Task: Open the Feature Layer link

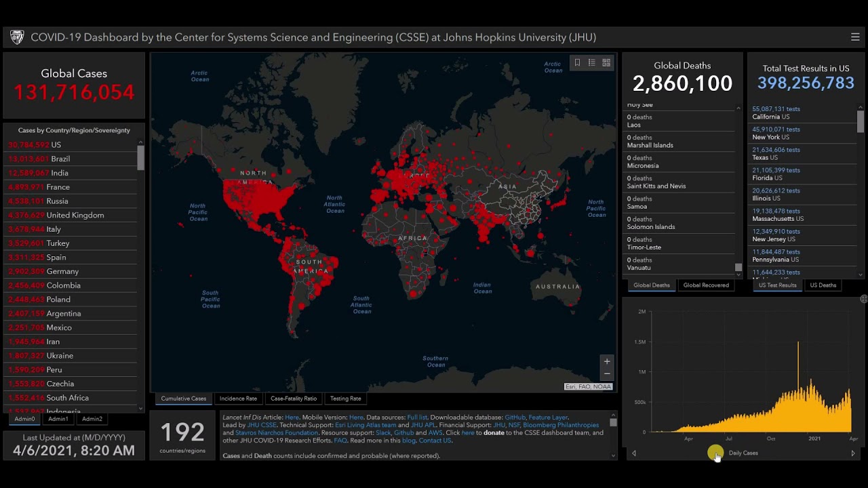Action: pyautogui.click(x=548, y=418)
